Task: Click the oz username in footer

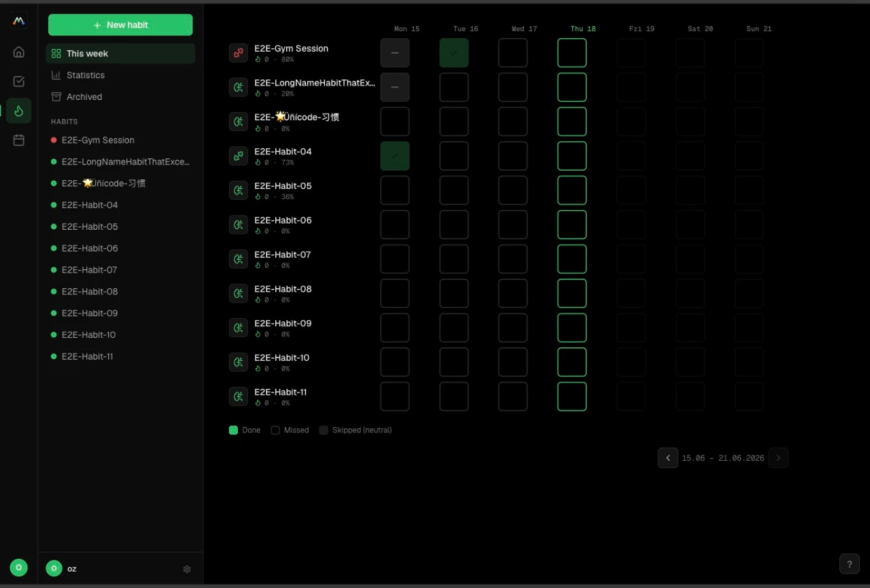Action: pyautogui.click(x=72, y=569)
